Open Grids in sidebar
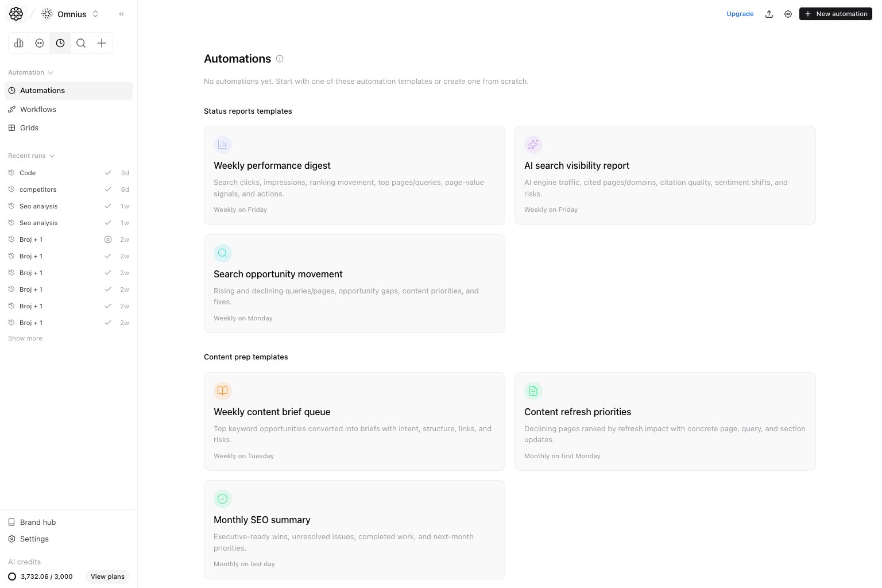The height and width of the screenshot is (588, 882). [68, 127]
